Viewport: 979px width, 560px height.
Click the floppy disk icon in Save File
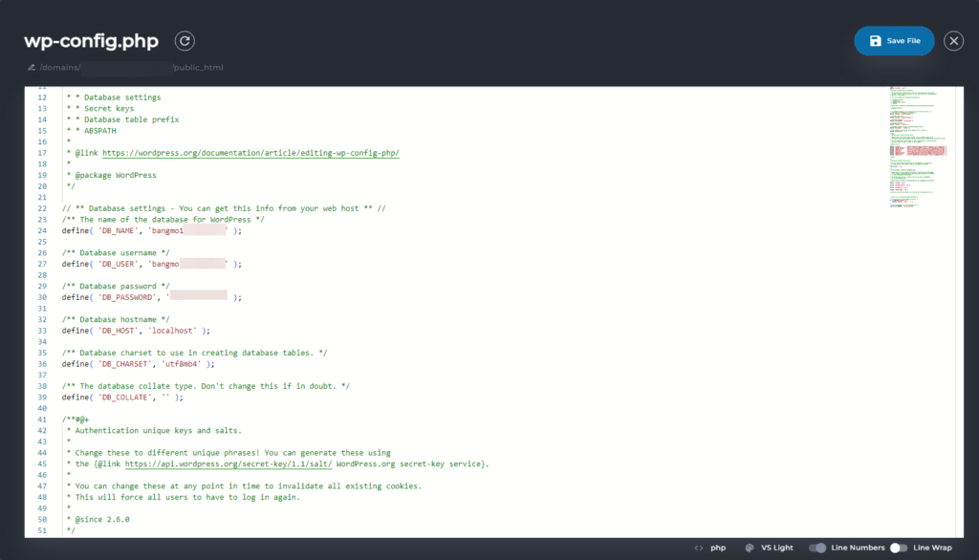tap(874, 41)
